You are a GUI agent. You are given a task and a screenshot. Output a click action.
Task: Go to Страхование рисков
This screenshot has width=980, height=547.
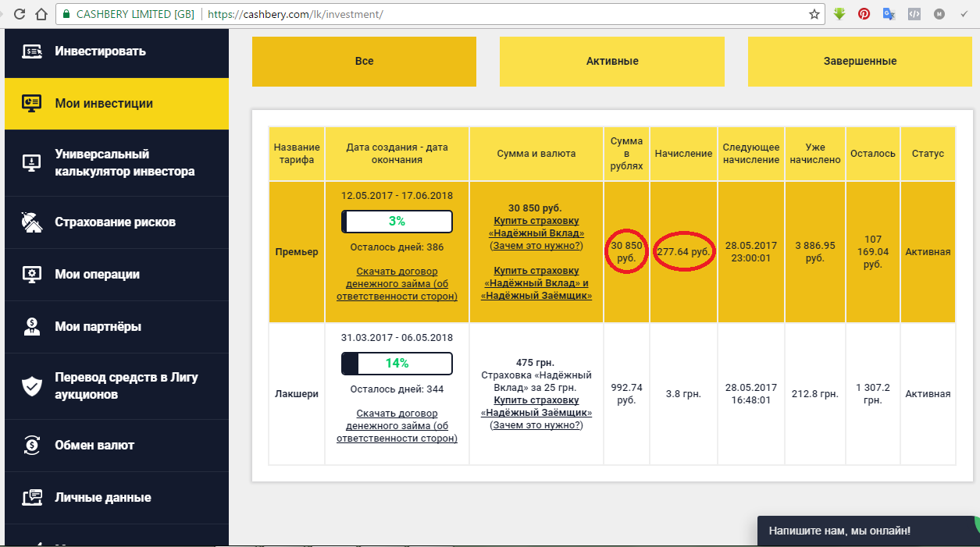(x=116, y=222)
